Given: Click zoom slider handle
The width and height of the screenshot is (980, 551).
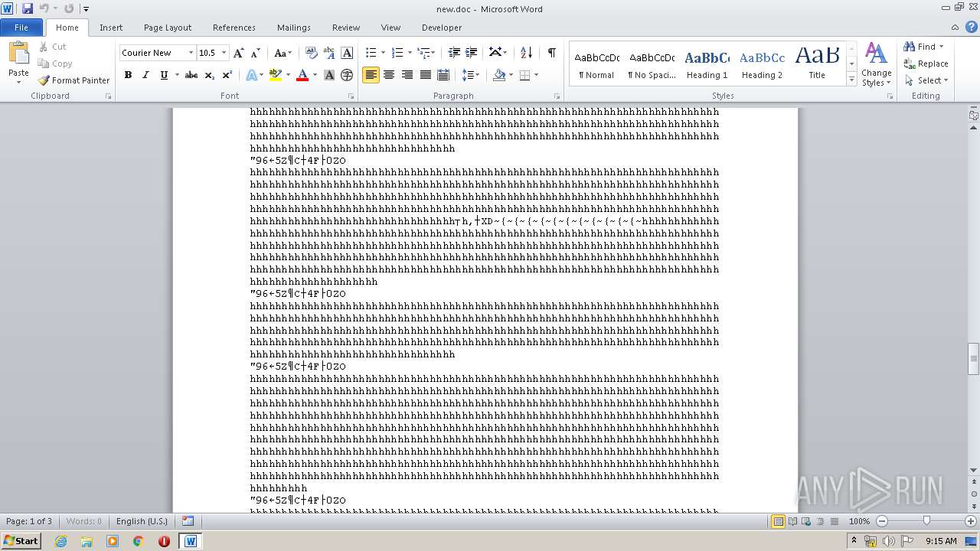Looking at the screenshot, I should (x=926, y=521).
